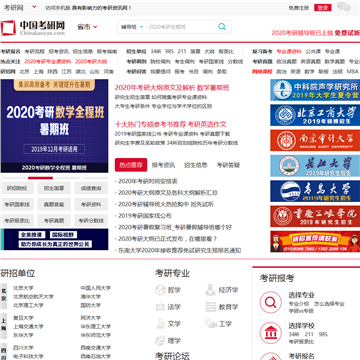Click the red 选择学校 building circle icon
This screenshot has width=360, height=360.
(x=271, y=333)
